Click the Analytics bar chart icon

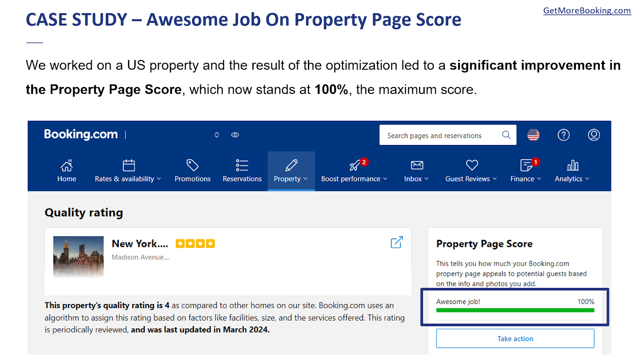(x=573, y=165)
